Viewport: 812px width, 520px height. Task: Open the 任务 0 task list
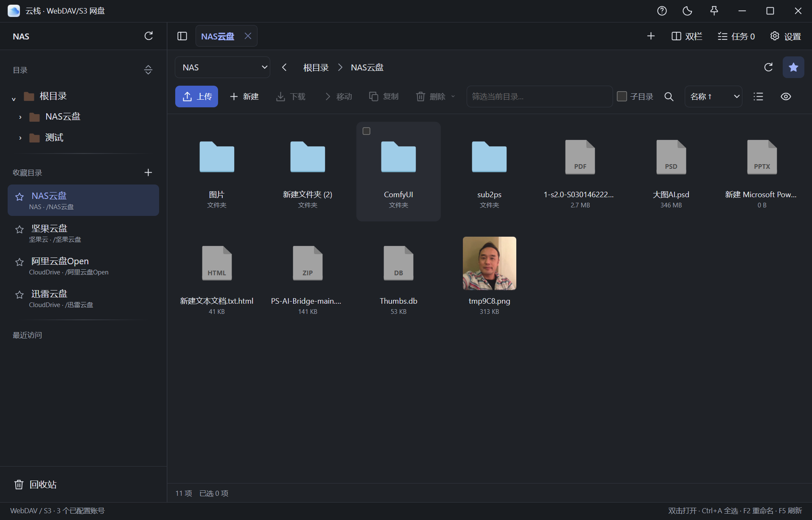[x=736, y=36]
